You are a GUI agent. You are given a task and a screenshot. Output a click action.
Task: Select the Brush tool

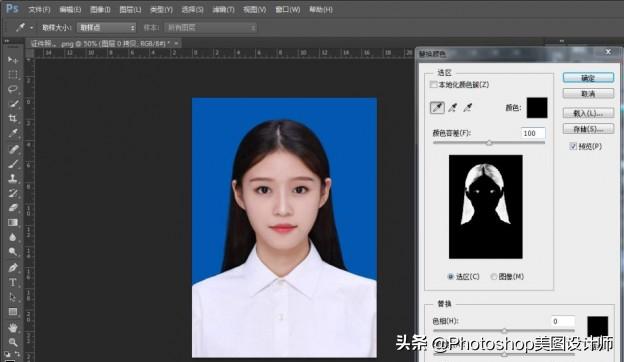point(13,164)
